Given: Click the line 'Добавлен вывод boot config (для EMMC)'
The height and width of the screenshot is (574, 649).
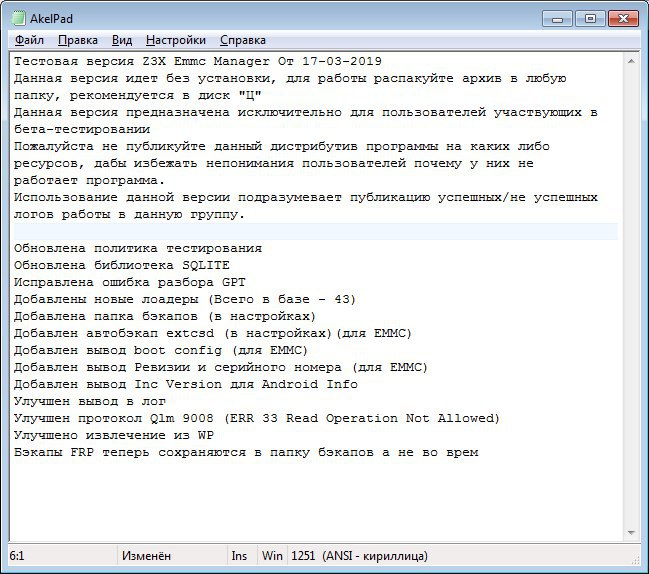Looking at the screenshot, I should [x=161, y=350].
